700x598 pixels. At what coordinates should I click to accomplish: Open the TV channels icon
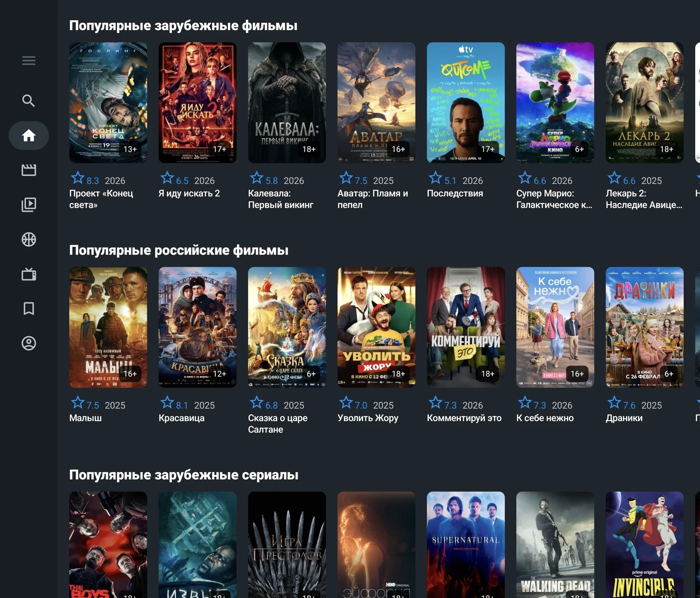[29, 274]
